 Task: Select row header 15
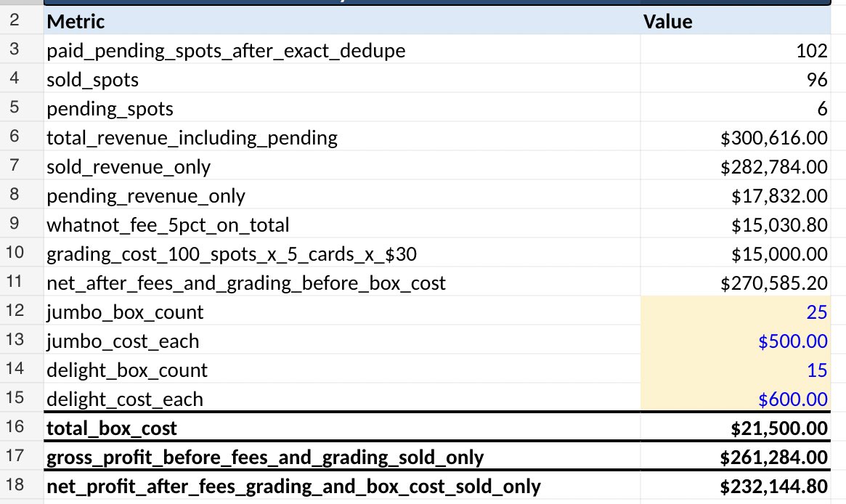click(x=22, y=399)
